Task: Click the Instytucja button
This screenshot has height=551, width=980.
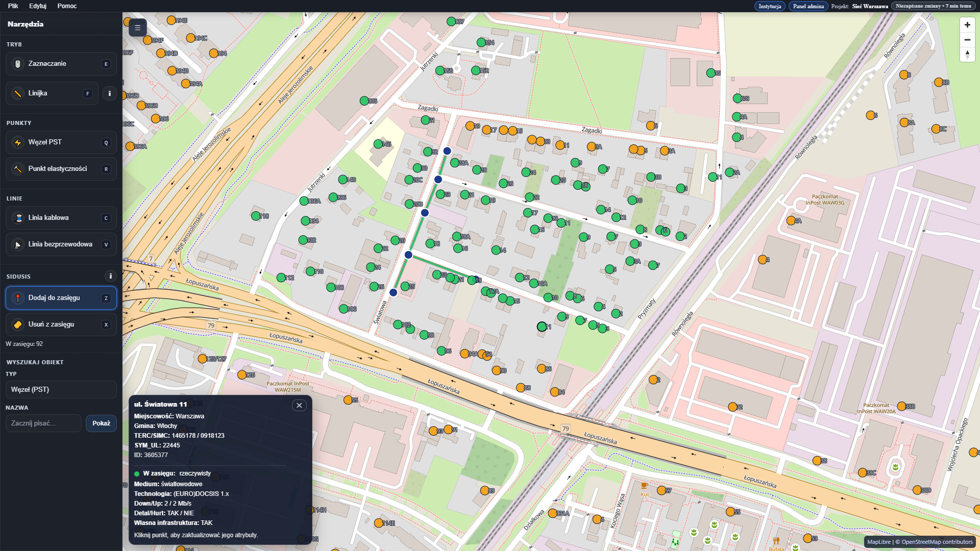Action: tap(769, 6)
